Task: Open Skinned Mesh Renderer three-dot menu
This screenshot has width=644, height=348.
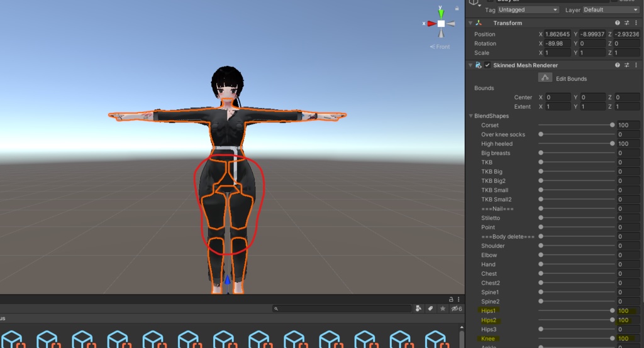Action: 636,65
